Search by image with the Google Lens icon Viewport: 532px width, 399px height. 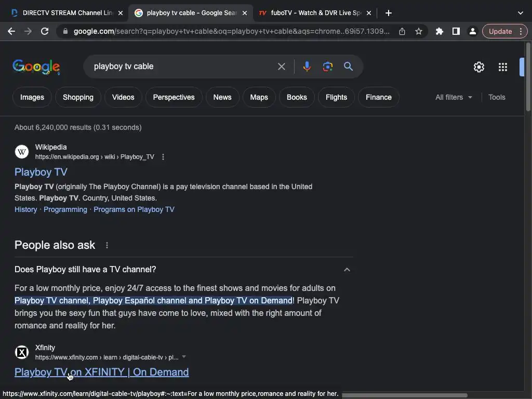click(x=327, y=66)
